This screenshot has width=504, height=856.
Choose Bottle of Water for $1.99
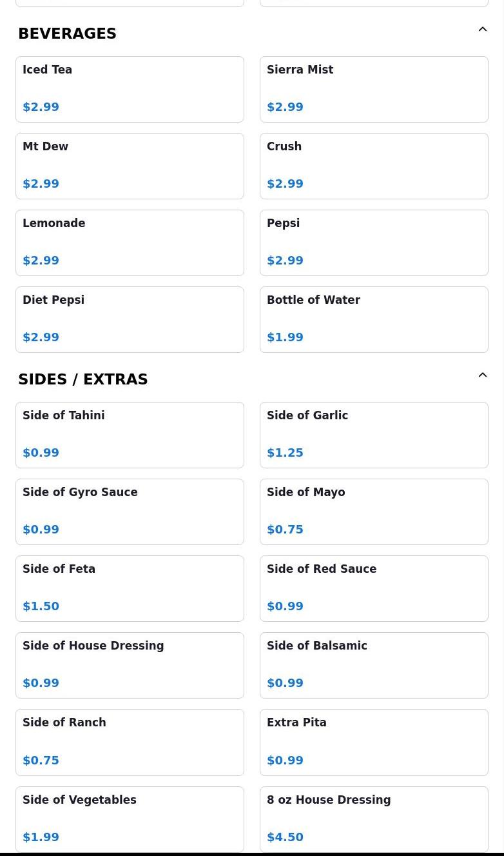point(374,319)
